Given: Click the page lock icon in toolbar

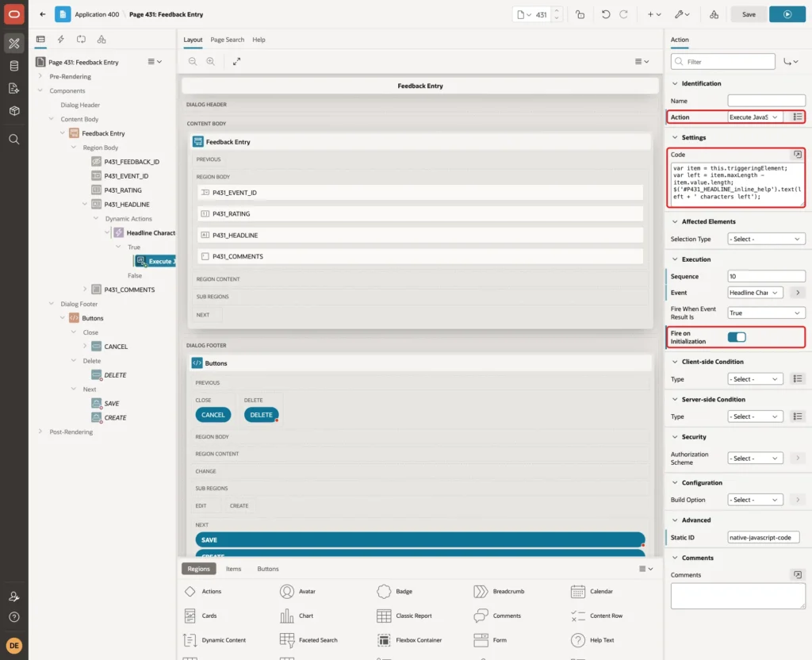Looking at the screenshot, I should point(580,14).
